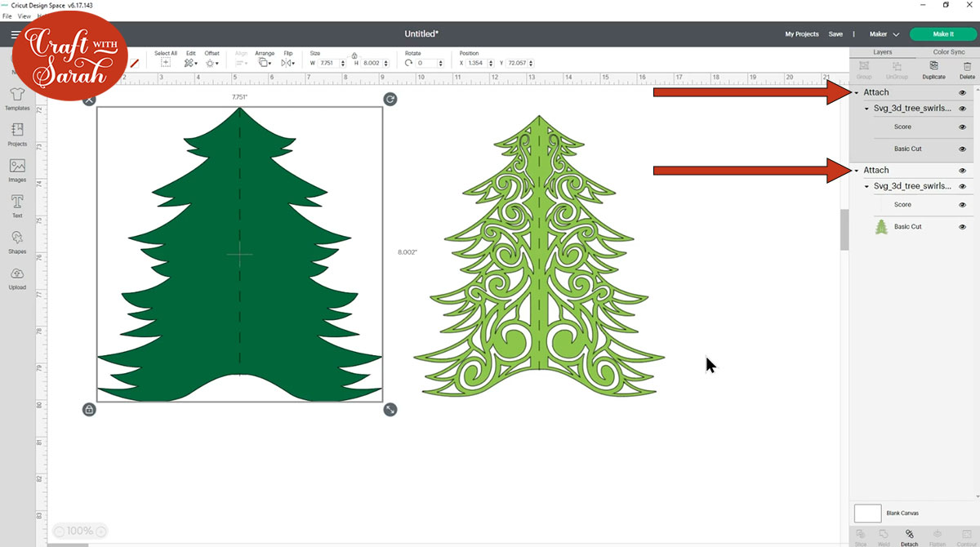Delete the selected layer
The height and width of the screenshot is (547, 980).
coord(968,70)
